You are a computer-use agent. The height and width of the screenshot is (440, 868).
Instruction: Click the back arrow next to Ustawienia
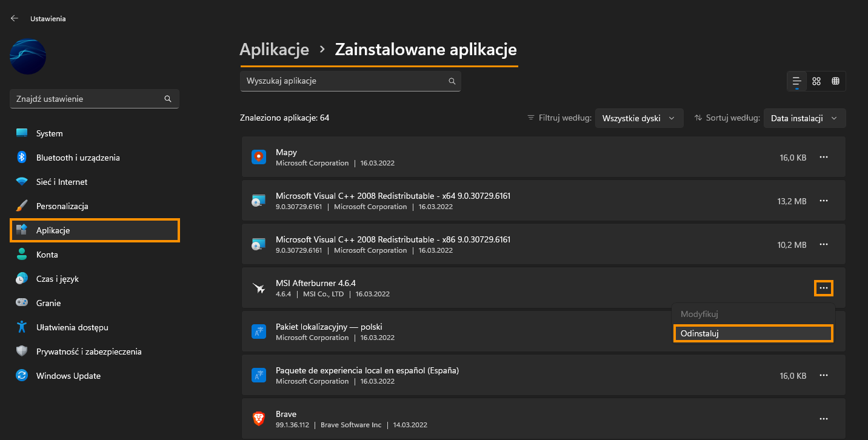(15, 18)
